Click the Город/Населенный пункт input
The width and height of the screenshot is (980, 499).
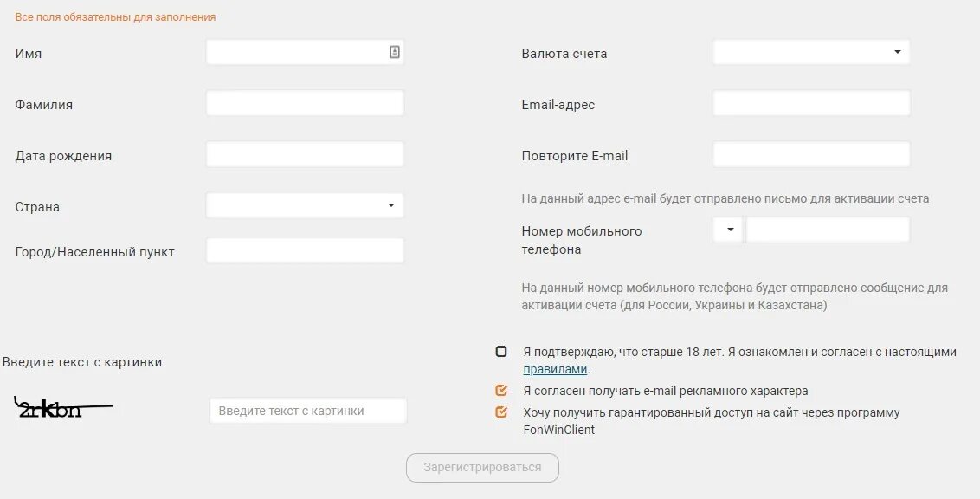305,250
